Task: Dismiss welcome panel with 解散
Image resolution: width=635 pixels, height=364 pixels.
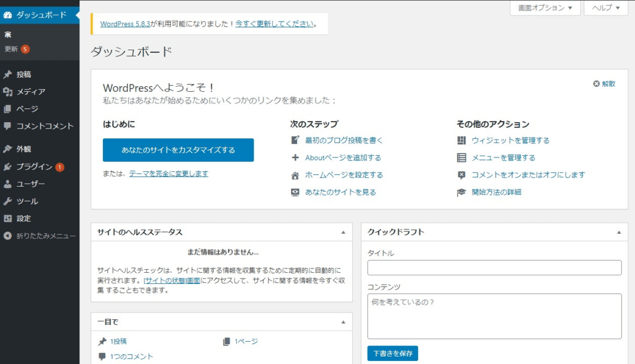Action: [604, 84]
